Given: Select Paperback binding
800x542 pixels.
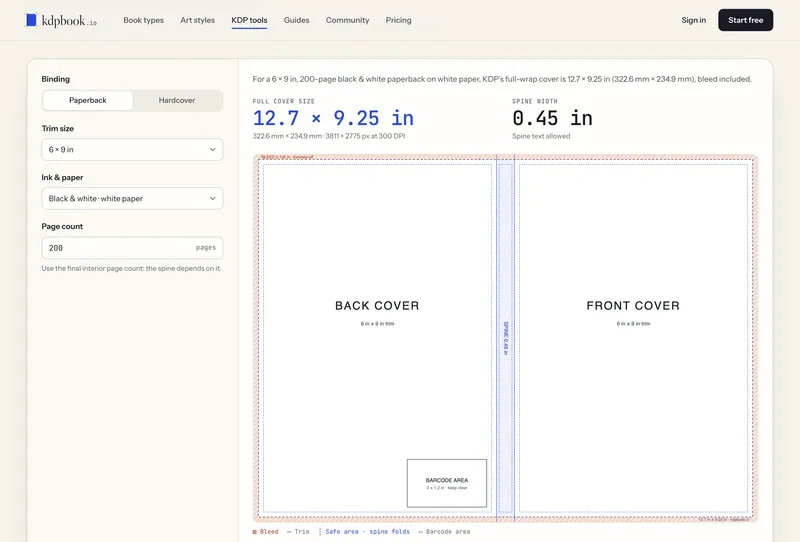Looking at the screenshot, I should point(88,101).
